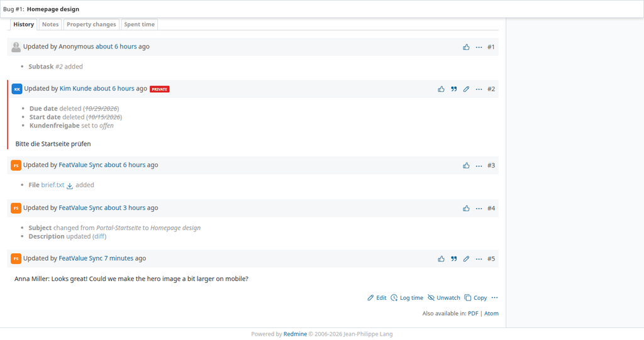
Task: Click 'Bitte die Startseite prüfen' note text
Action: pyautogui.click(x=53, y=144)
